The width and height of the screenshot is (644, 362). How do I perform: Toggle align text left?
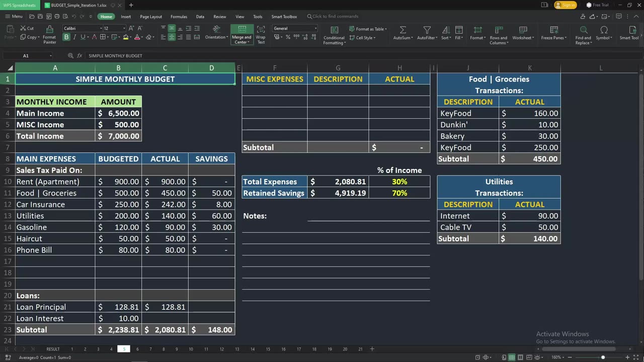[x=163, y=37]
